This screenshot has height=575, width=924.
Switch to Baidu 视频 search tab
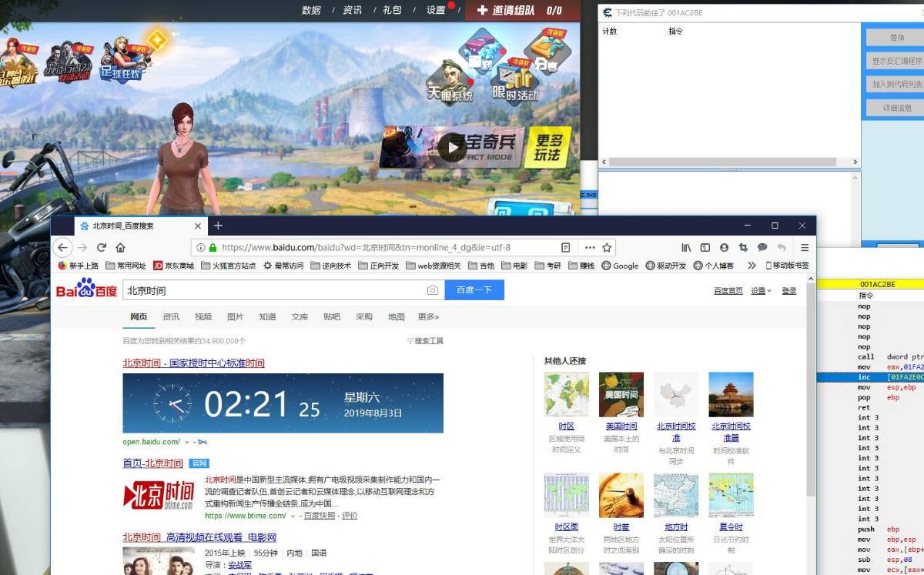(x=203, y=316)
